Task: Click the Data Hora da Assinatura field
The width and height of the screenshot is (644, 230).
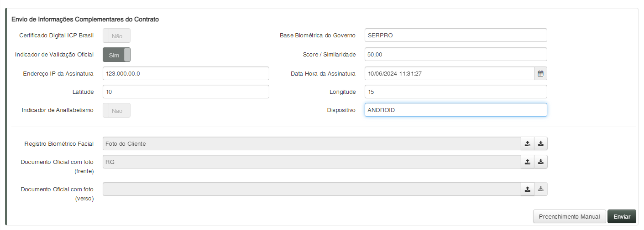Action: pyautogui.click(x=450, y=73)
